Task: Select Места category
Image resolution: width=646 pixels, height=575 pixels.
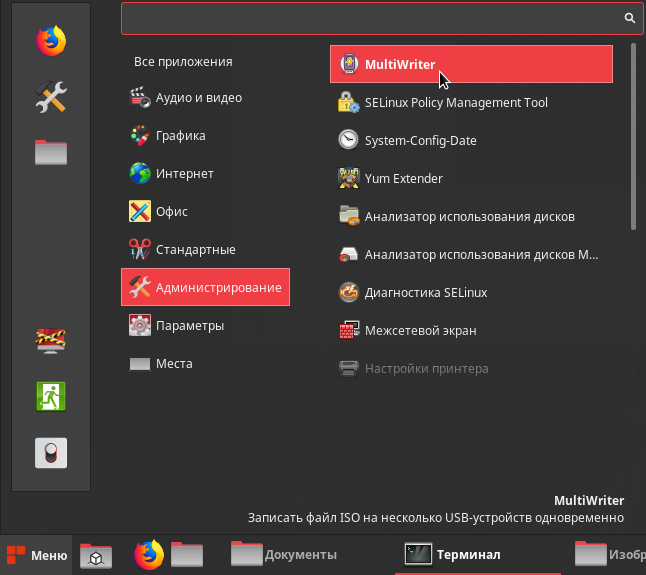Action: 205,363
